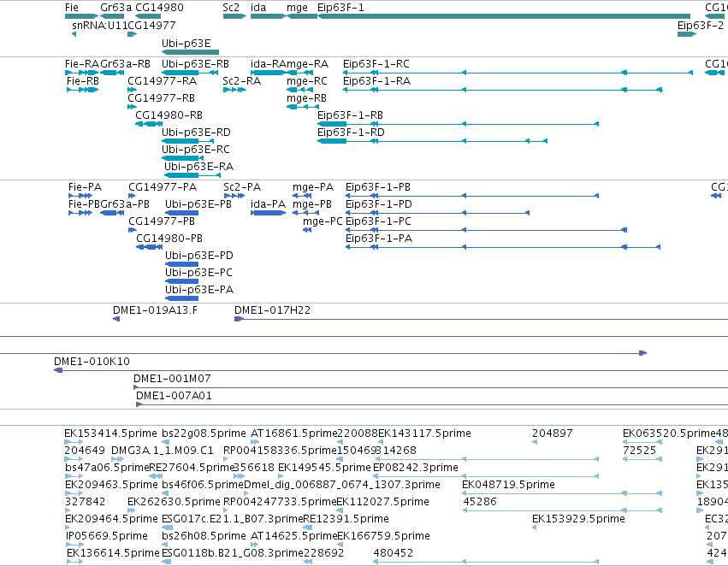Click the CG14977-PA protein
This screenshot has height=566, width=728.
132,196
